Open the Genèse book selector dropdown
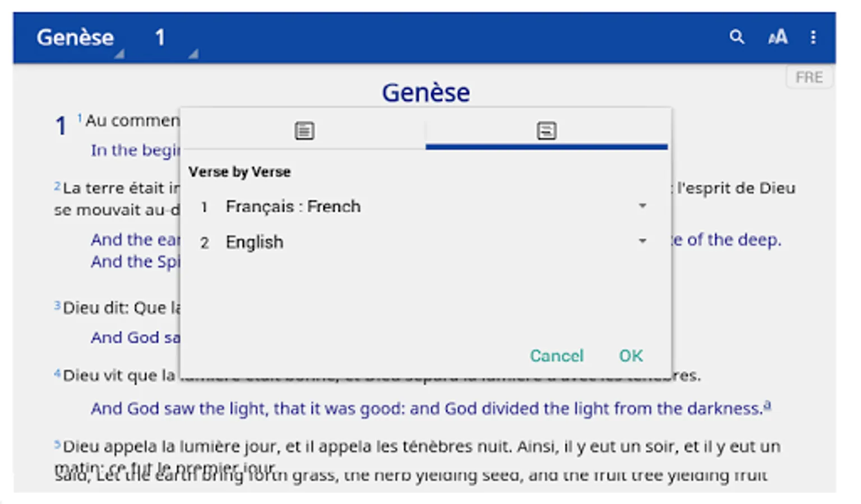The width and height of the screenshot is (861, 504). (x=76, y=38)
